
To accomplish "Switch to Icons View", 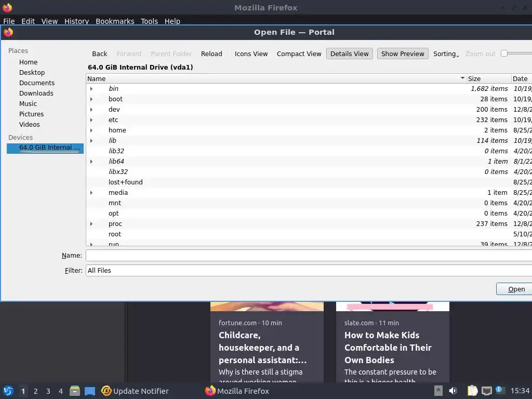I will point(251,54).
